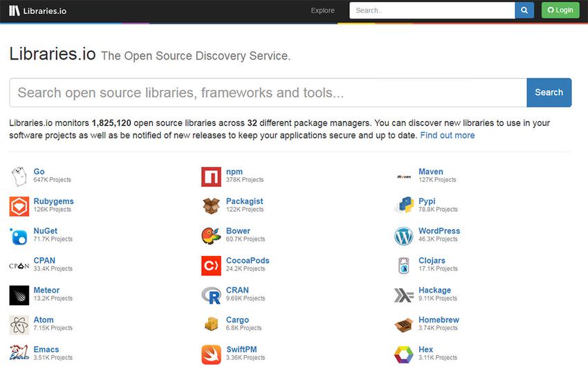The height and width of the screenshot is (373, 588).
Task: Open the Maven projects link
Action: click(x=430, y=172)
